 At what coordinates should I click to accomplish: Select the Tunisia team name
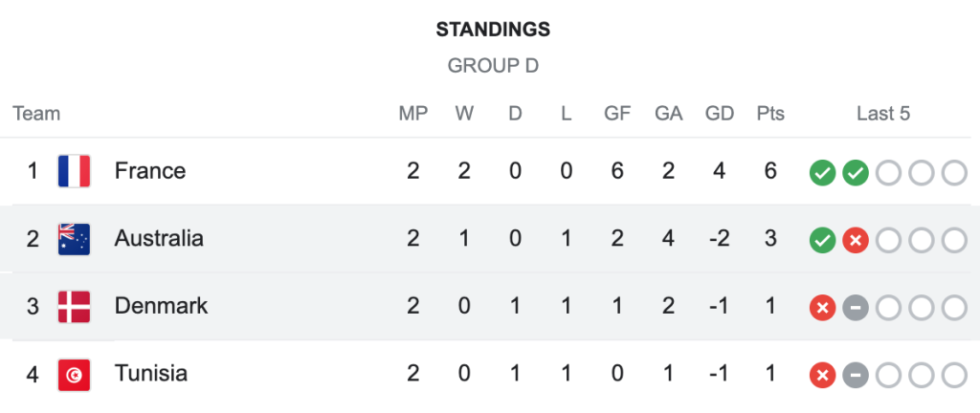pyautogui.click(x=151, y=374)
